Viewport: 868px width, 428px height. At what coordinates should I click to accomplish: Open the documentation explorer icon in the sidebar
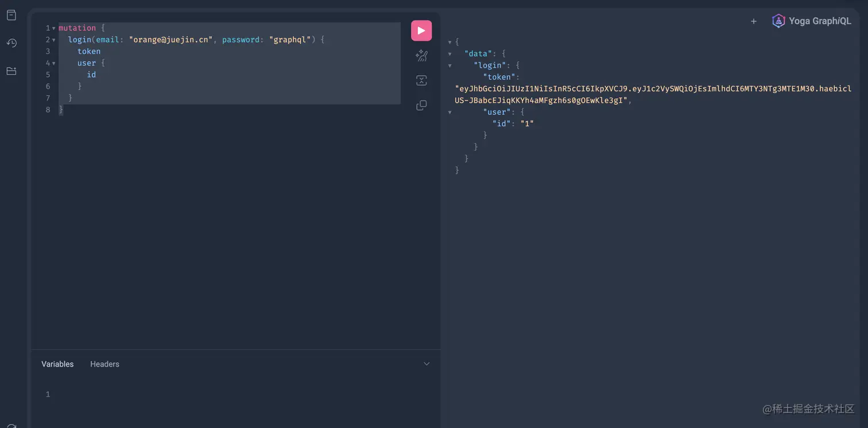point(11,15)
